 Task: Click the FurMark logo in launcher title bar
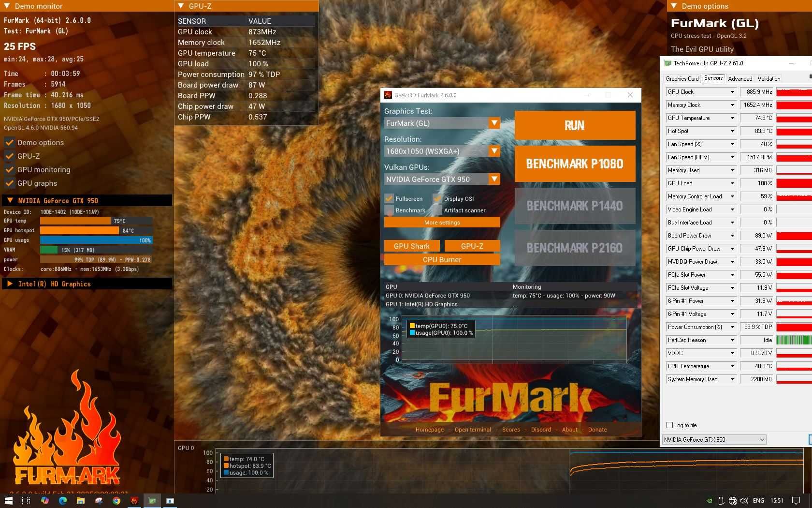pyautogui.click(x=388, y=95)
